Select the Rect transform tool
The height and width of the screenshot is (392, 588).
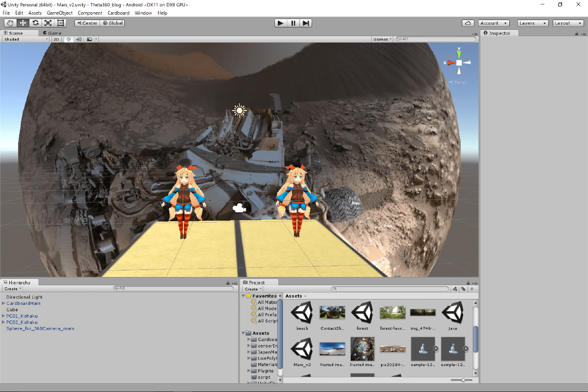pyautogui.click(x=61, y=23)
